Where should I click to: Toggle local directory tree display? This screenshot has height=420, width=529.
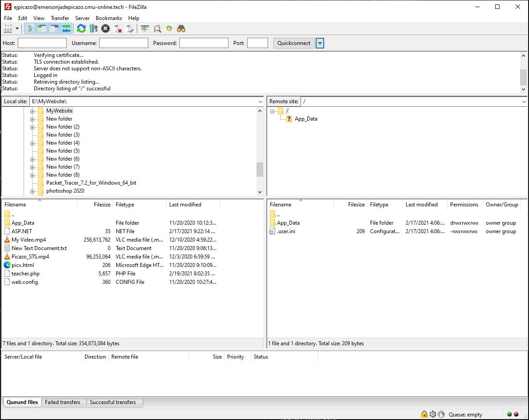pyautogui.click(x=42, y=29)
